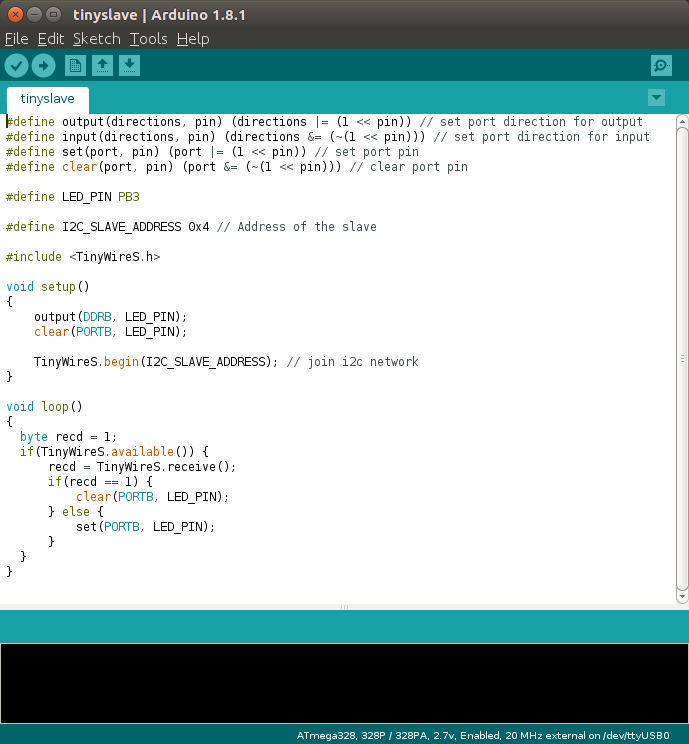Click the '#define set(port, pin)' macro line

tap(212, 152)
